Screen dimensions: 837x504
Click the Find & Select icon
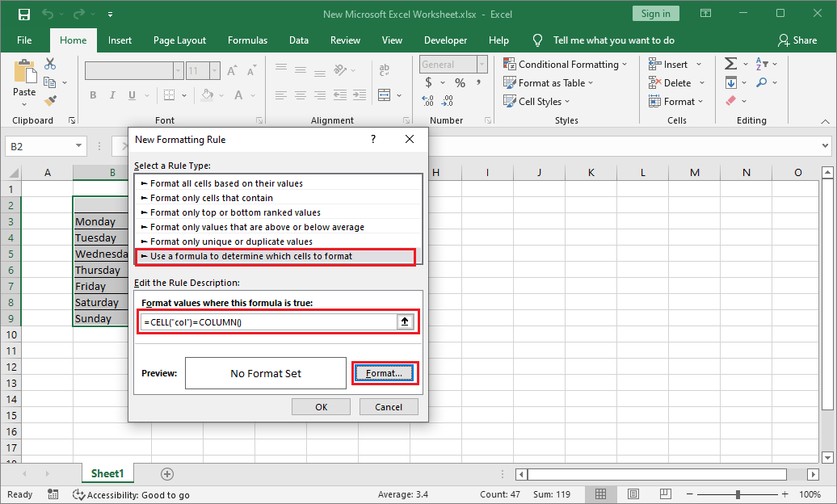pos(762,82)
